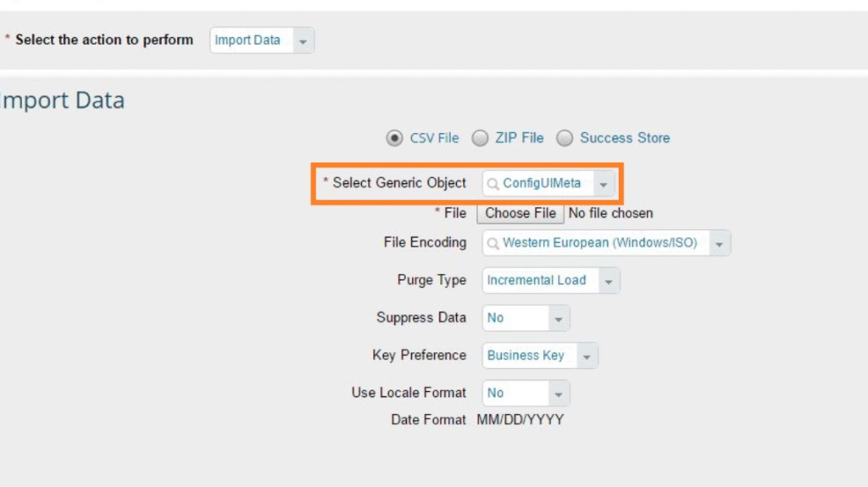
Task: Select the CSV File radio button
Action: [x=394, y=137]
